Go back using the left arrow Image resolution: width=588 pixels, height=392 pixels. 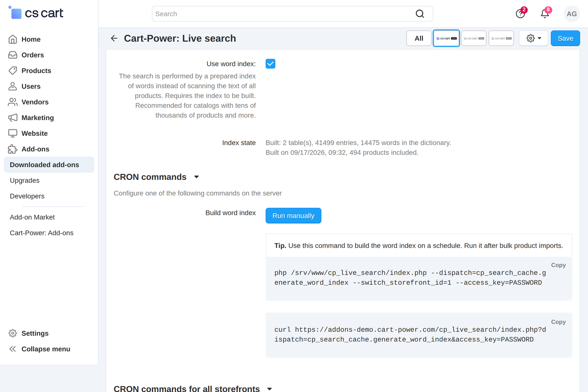pyautogui.click(x=114, y=38)
